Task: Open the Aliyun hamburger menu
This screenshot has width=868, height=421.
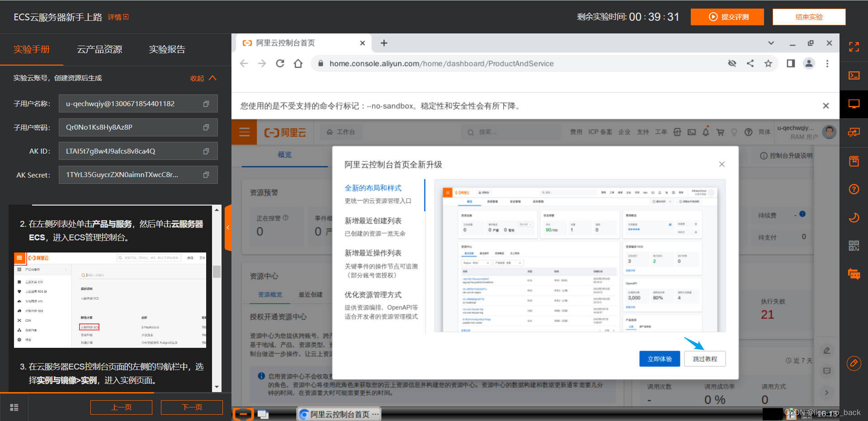Action: [244, 132]
